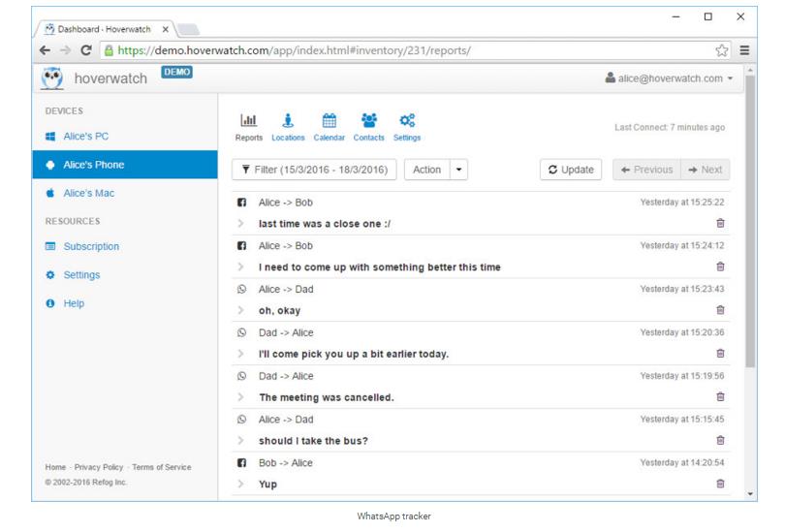Click Facebook icon beside Alice -> Bob at 15:25:22
785x532 pixels.
point(242,203)
